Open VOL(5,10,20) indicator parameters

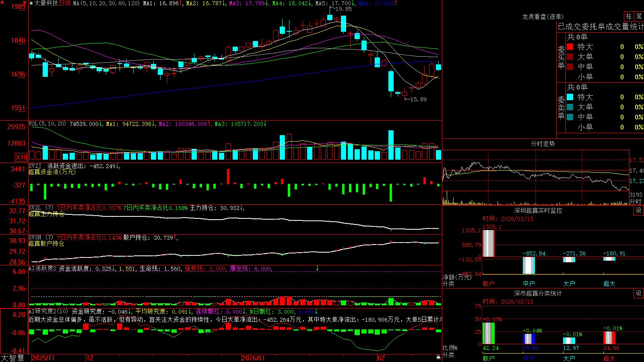click(x=47, y=124)
